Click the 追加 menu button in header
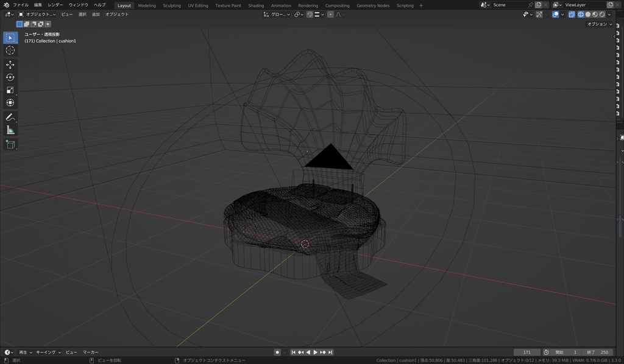The image size is (624, 364). click(x=96, y=14)
